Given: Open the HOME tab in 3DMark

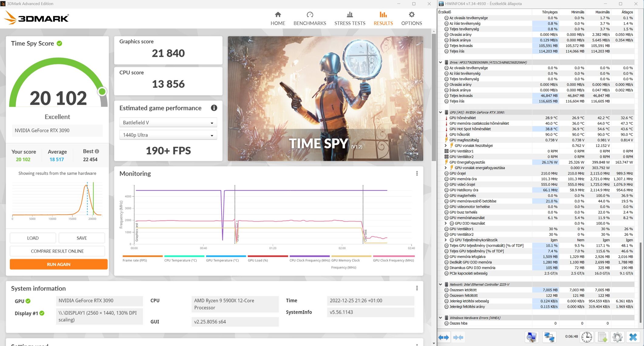Looking at the screenshot, I should coord(278,19).
